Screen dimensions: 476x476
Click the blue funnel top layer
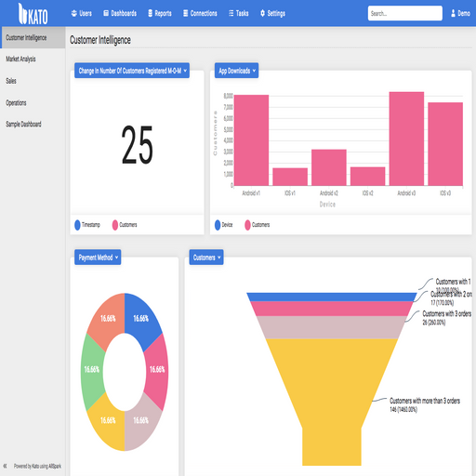332,297
